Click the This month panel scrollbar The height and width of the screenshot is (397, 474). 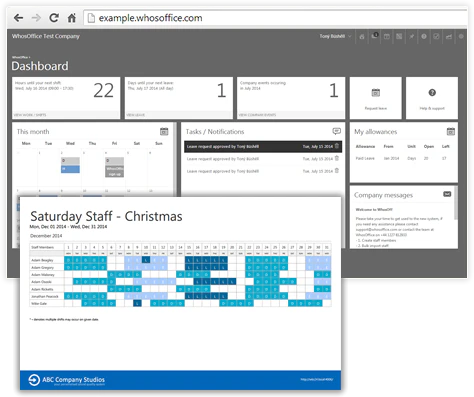(175, 160)
